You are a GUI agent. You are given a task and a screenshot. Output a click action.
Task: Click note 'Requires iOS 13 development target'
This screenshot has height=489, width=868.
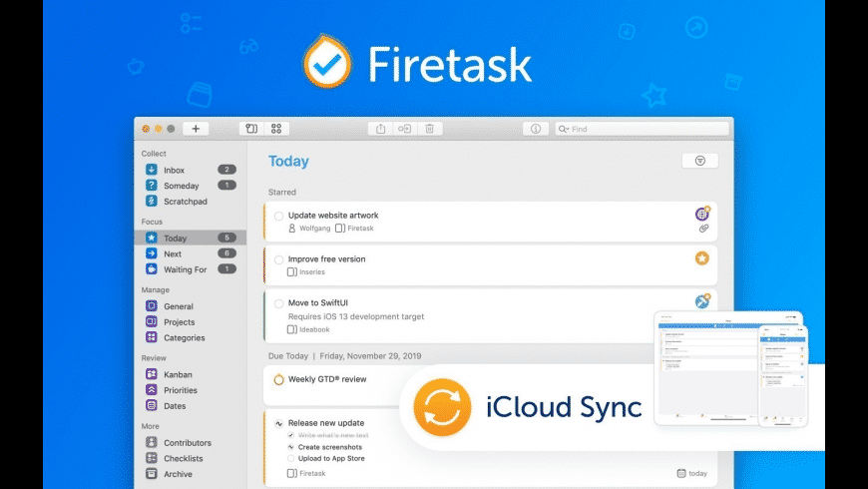click(356, 316)
